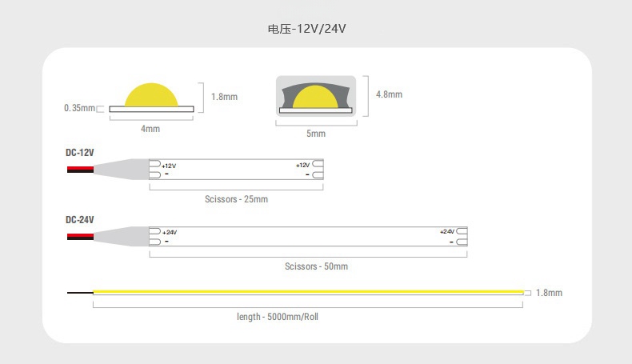Select the left +24V solder pad
632x364 pixels.
tap(154, 231)
